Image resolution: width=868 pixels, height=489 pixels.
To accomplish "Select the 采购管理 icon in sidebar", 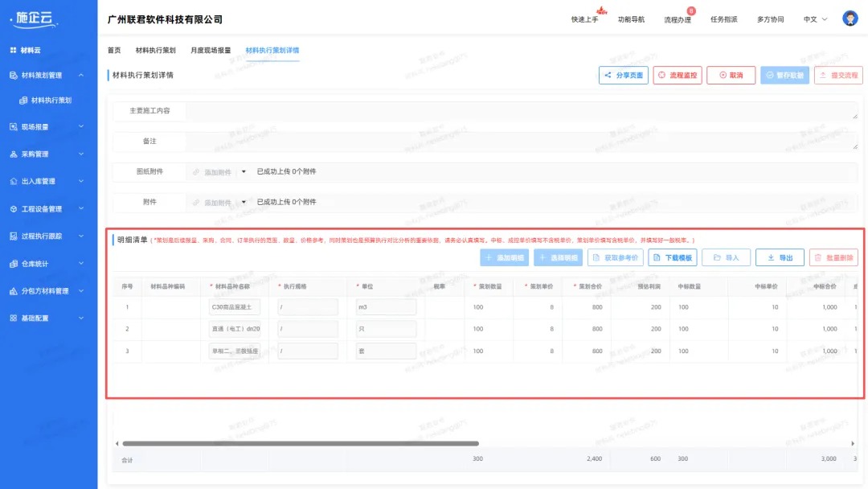I will (12, 154).
